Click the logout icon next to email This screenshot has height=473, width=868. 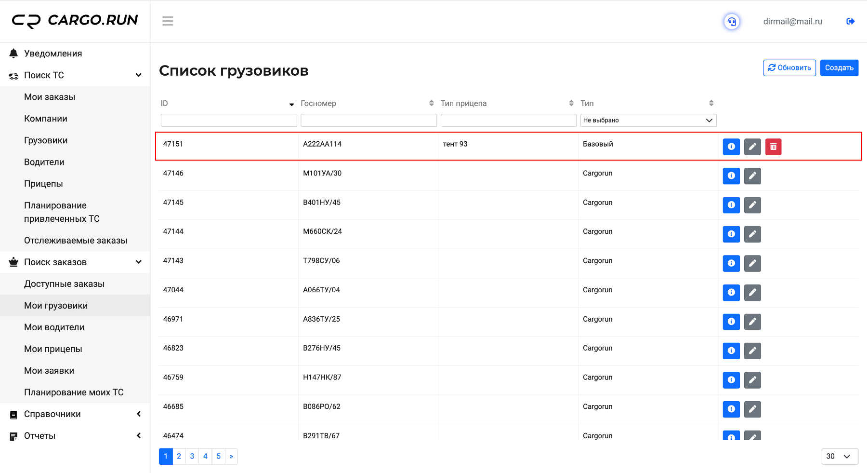point(850,21)
